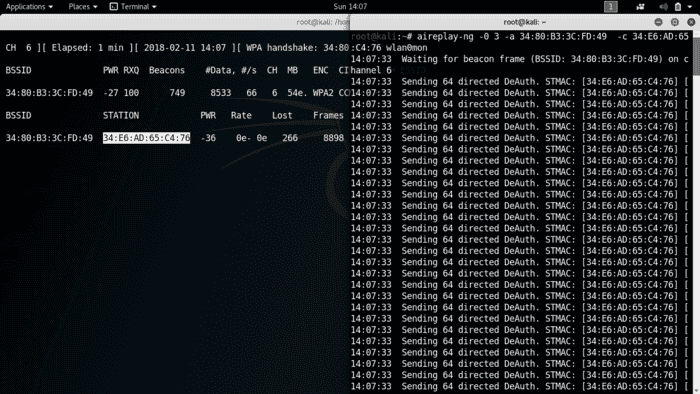Open the Terminal app menu
Viewport: 700px width, 394px height.
[133, 7]
